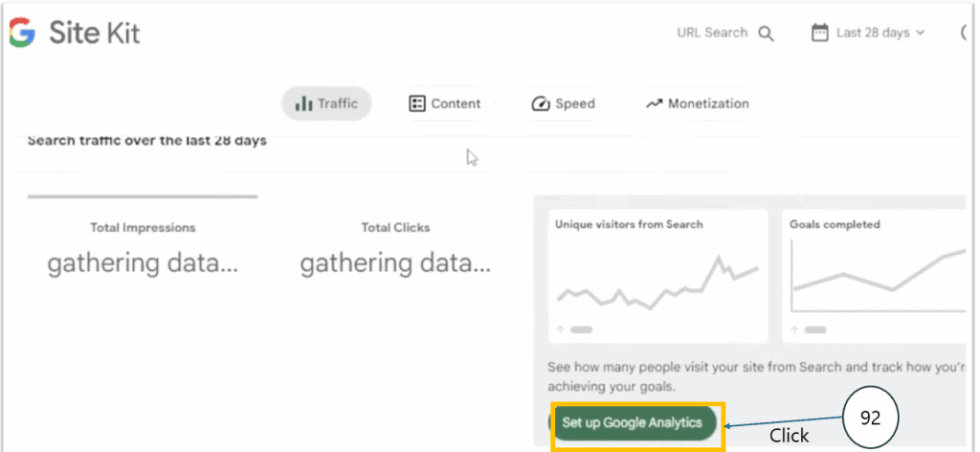
Task: Click the trend arrow icon beside Monetization
Action: [x=654, y=103]
